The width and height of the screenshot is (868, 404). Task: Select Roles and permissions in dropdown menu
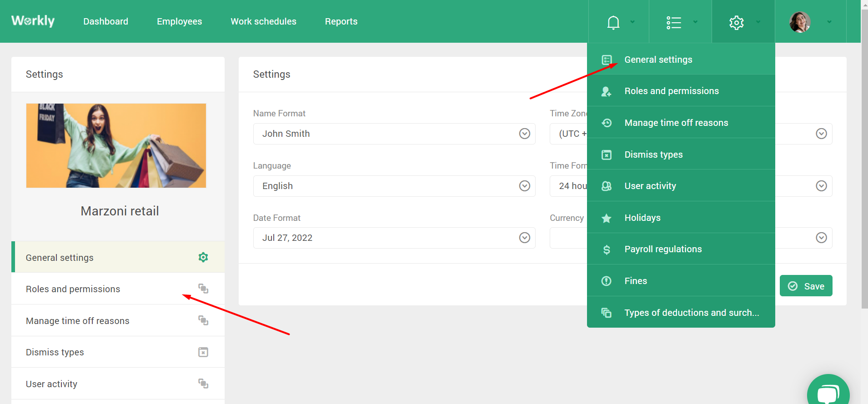tap(681, 91)
